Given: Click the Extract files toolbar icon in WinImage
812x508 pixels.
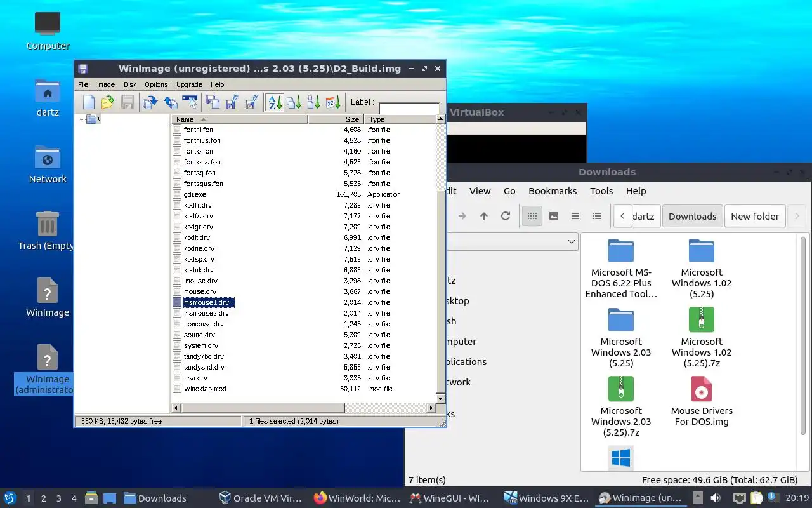Looking at the screenshot, I should 150,102.
